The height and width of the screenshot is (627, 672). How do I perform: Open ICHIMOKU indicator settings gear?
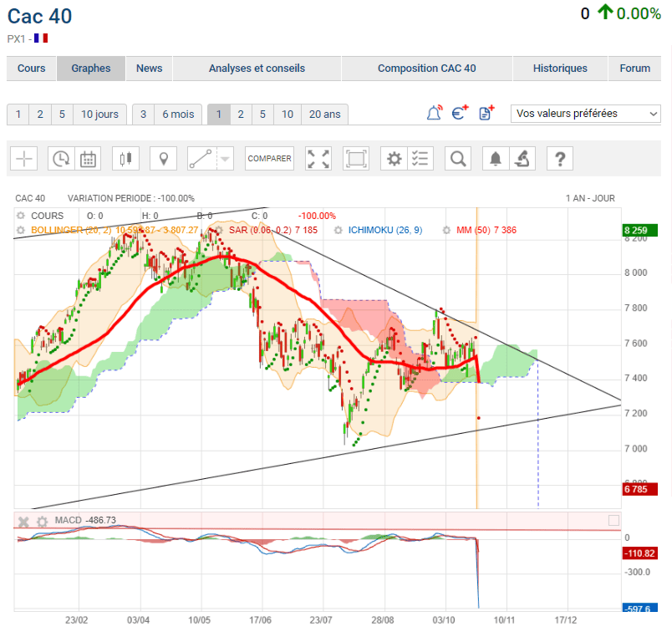(339, 230)
